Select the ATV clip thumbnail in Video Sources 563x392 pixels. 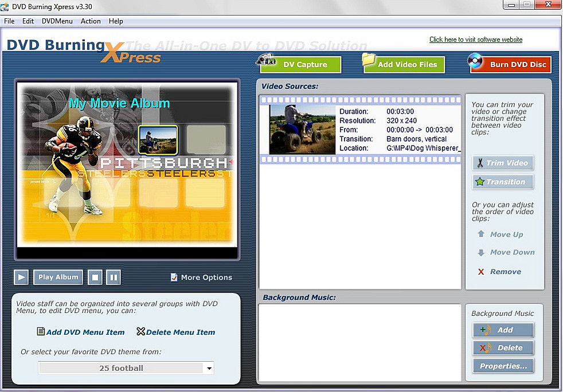click(x=302, y=130)
